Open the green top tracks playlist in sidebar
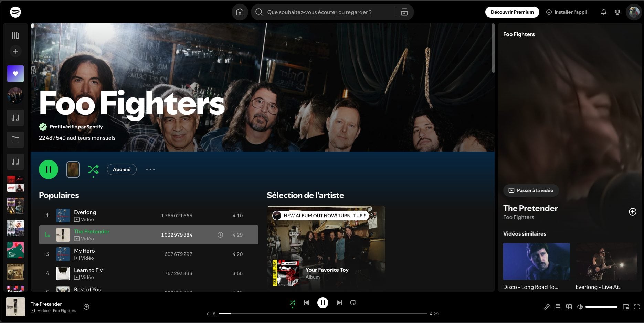The height and width of the screenshot is (323, 644). tap(15, 250)
